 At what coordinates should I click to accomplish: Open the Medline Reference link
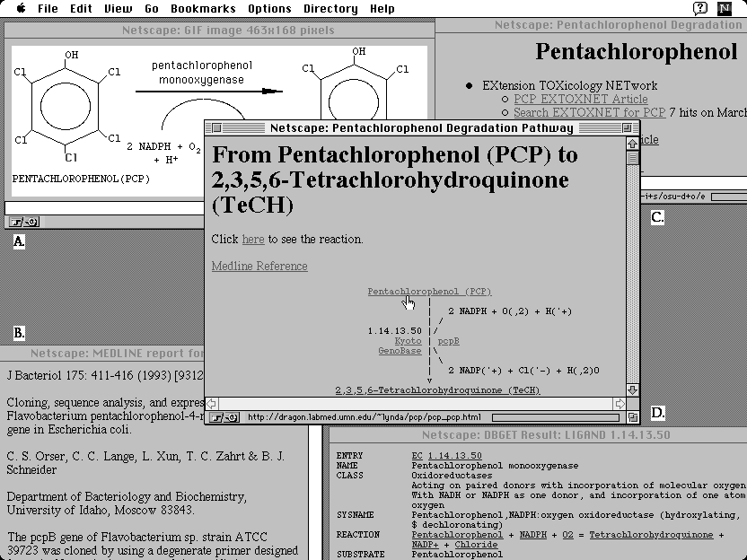259,267
